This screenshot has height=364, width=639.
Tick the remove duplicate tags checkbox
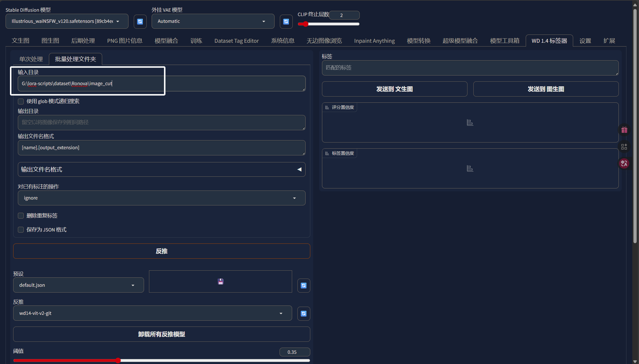pyautogui.click(x=21, y=216)
